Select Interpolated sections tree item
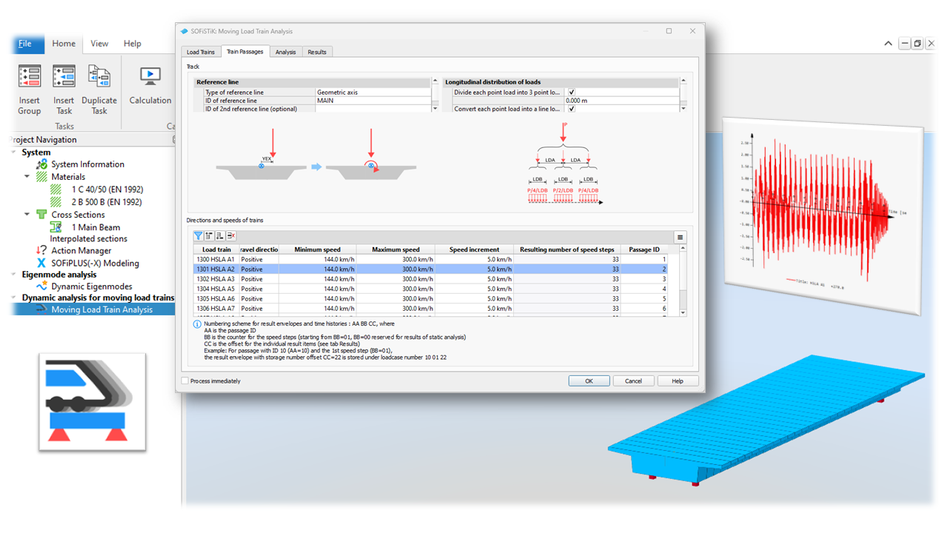This screenshot has width=948, height=533. coord(88,239)
